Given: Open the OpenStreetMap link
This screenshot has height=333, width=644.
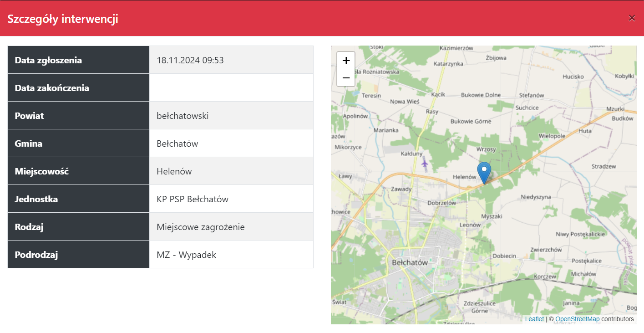Looking at the screenshot, I should (577, 319).
